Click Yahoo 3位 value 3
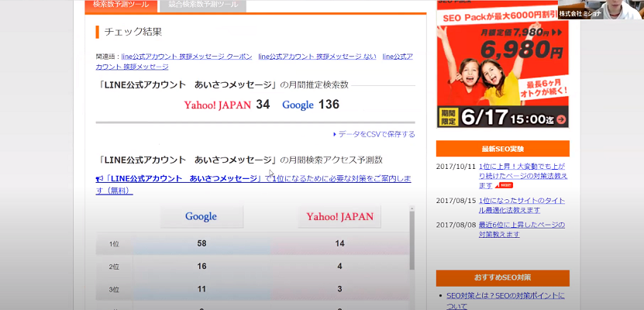Viewport: 644px width, 310px height. pyautogui.click(x=339, y=289)
